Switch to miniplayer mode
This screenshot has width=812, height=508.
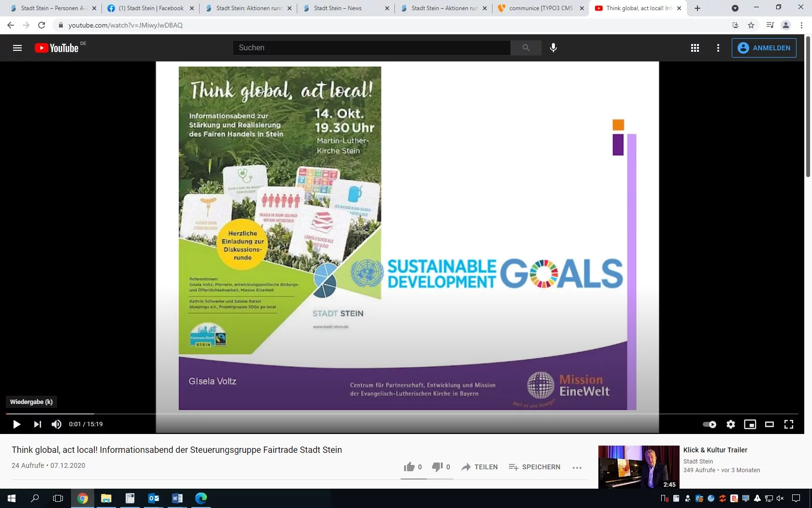click(x=750, y=424)
